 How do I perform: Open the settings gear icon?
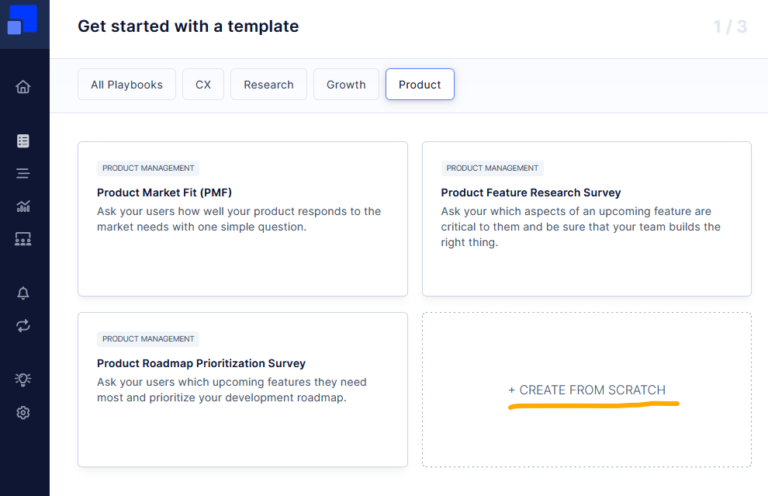(x=23, y=413)
